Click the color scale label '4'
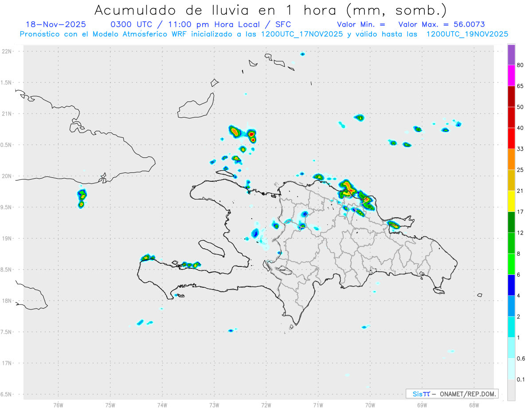This screenshot has height=411, width=532. pos(519,295)
